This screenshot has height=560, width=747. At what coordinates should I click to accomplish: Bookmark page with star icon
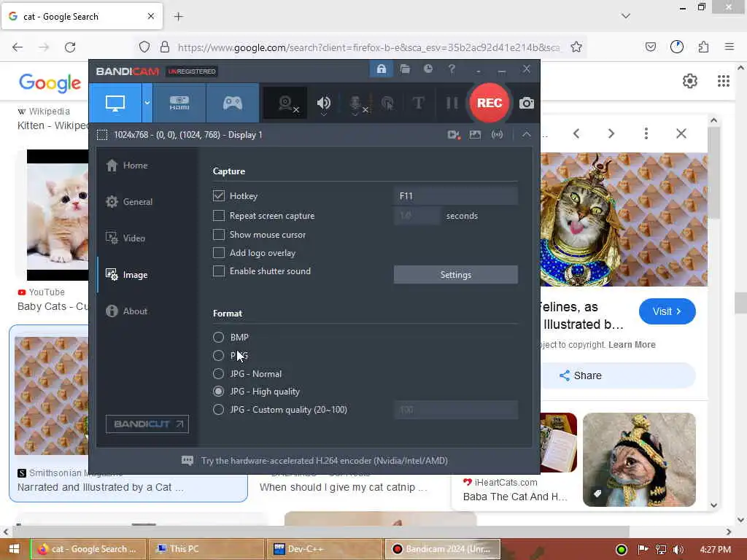576,47
